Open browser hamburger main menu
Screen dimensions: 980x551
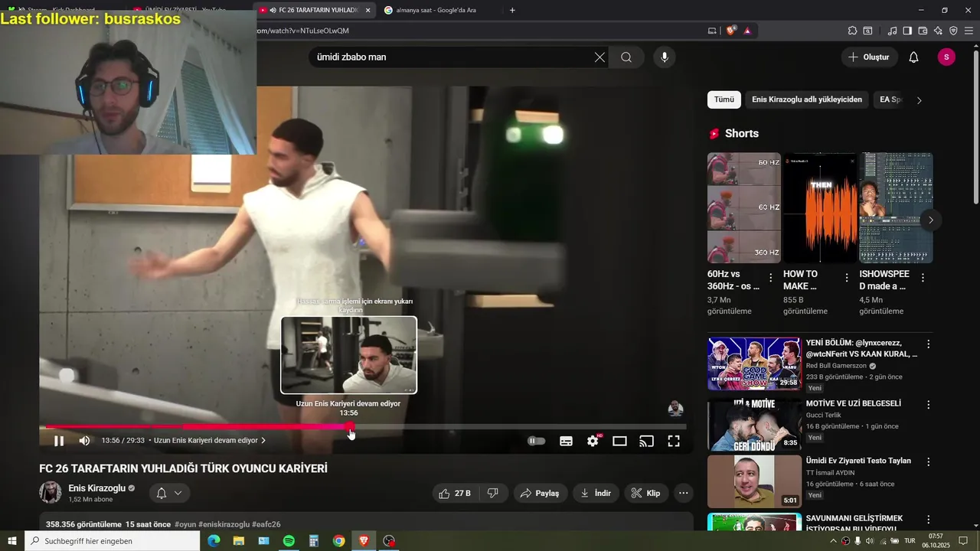point(969,31)
